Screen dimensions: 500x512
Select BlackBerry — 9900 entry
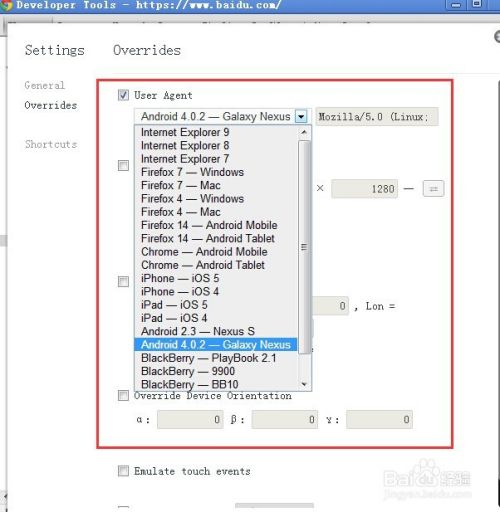point(216,371)
